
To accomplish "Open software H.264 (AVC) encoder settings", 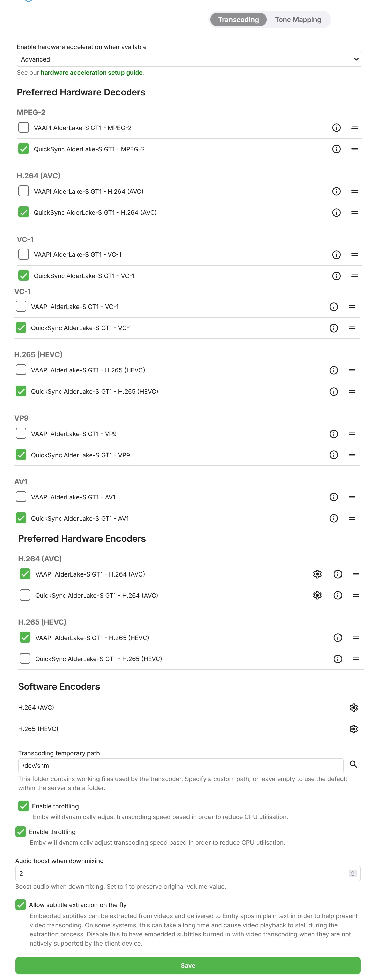I will [353, 707].
